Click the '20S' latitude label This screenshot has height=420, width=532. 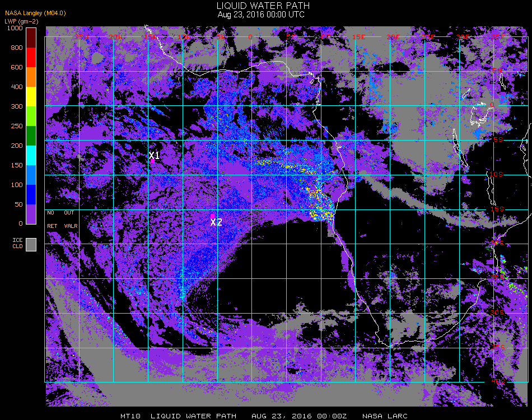497,244
